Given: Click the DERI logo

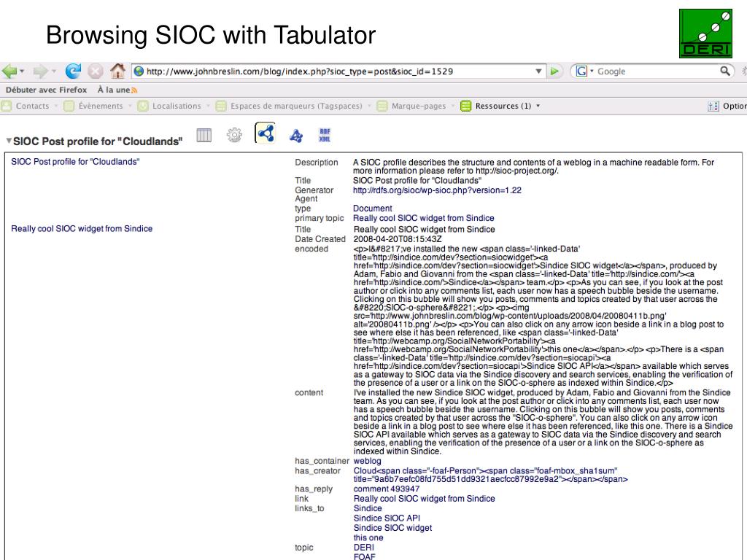Looking at the screenshot, I should point(705,34).
